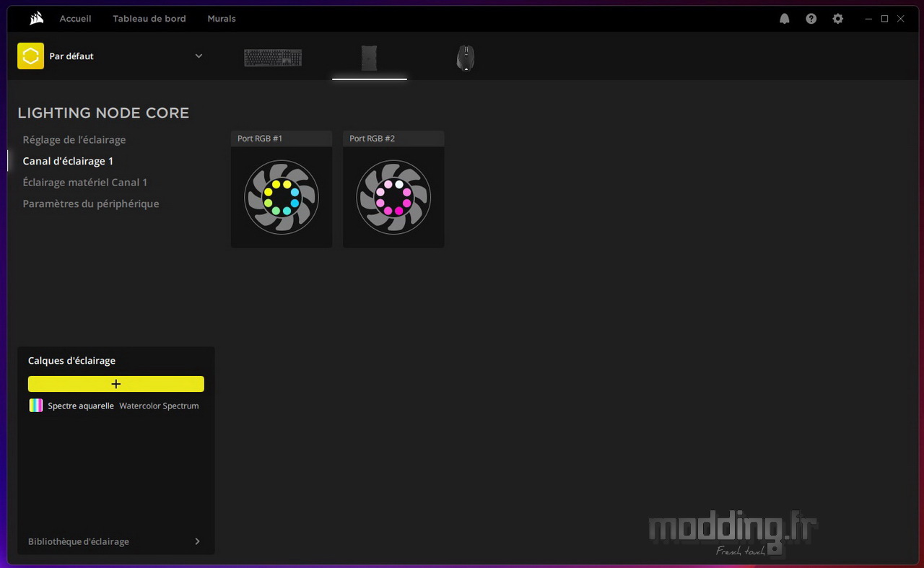Maximize the iCUE window
Screen dimensions: 924x568
click(884, 19)
